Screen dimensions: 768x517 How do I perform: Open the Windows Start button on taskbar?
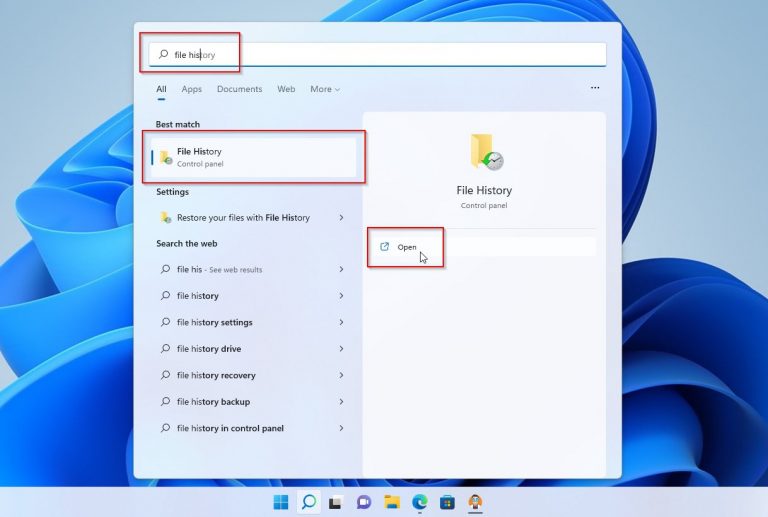[281, 502]
